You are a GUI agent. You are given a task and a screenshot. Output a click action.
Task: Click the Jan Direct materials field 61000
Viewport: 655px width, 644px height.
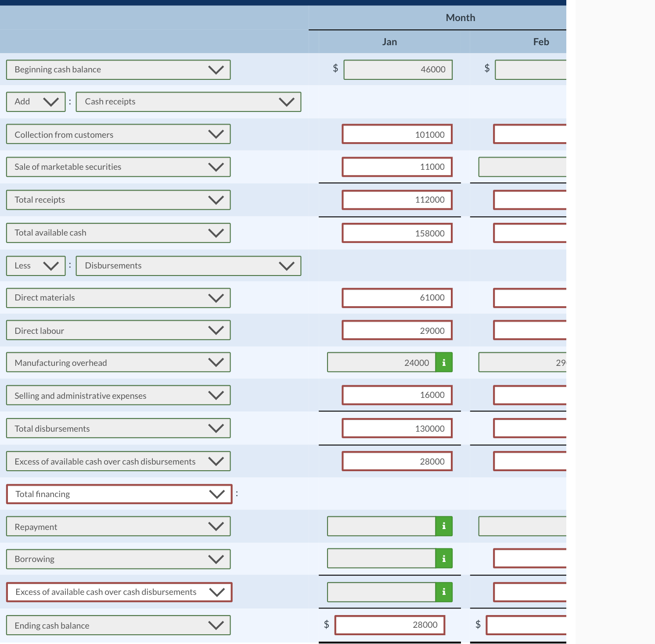pyautogui.click(x=397, y=298)
